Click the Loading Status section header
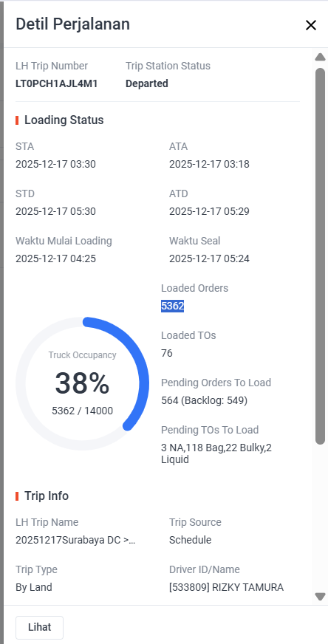The width and height of the screenshot is (328, 644). [64, 120]
